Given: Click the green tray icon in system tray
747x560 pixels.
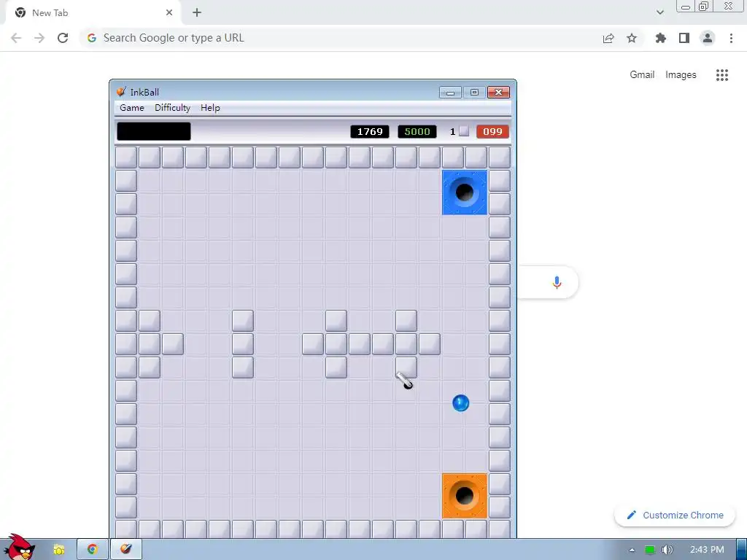Looking at the screenshot, I should tap(650, 550).
